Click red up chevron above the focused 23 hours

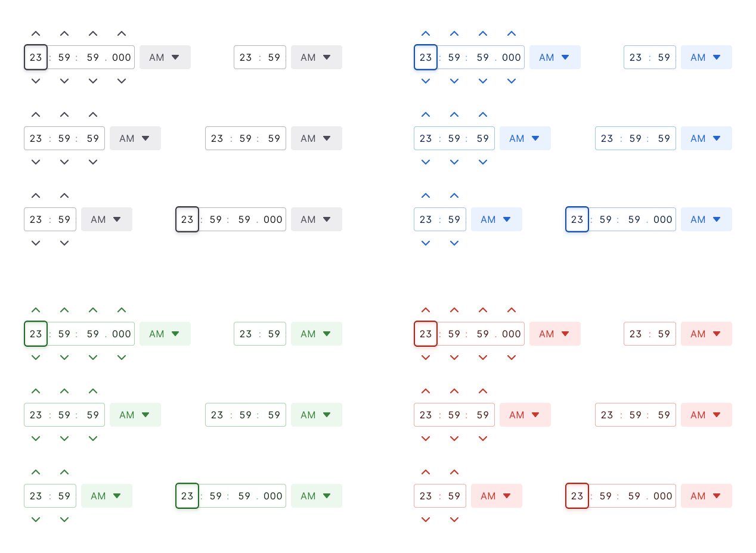point(426,310)
